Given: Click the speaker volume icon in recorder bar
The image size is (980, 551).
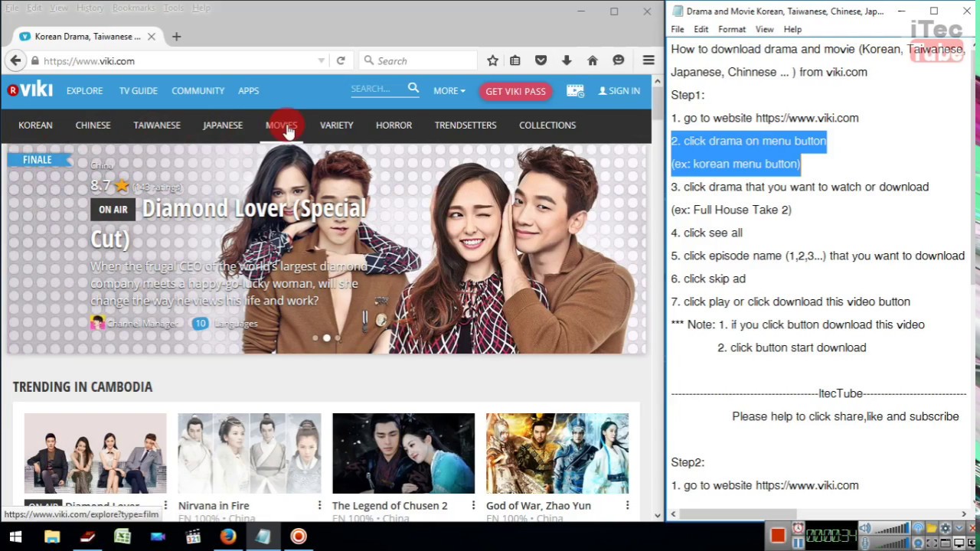Looking at the screenshot, I should coord(864,528).
